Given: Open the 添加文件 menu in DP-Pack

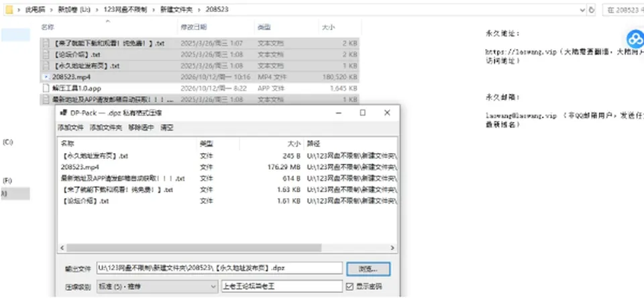Looking at the screenshot, I should [70, 128].
